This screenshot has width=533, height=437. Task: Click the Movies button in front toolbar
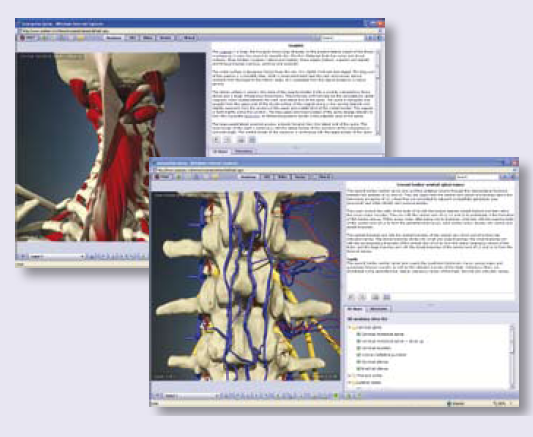[299, 177]
